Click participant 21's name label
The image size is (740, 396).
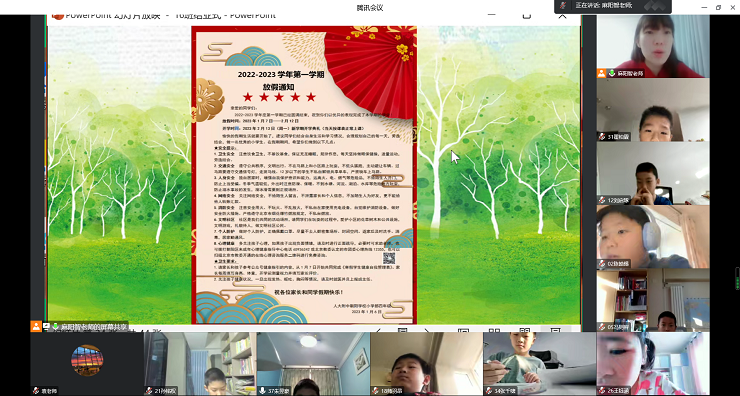pos(165,391)
